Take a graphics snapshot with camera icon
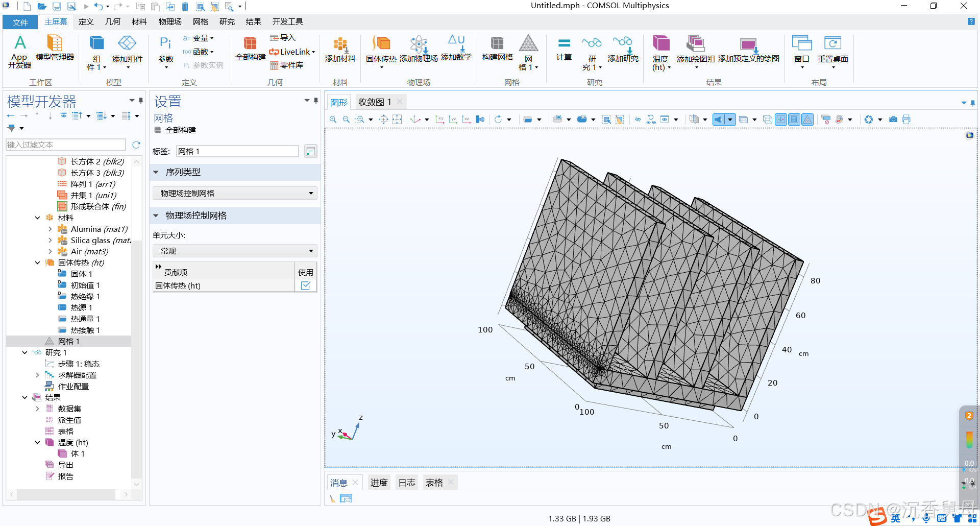Image resolution: width=980 pixels, height=526 pixels. coord(893,119)
